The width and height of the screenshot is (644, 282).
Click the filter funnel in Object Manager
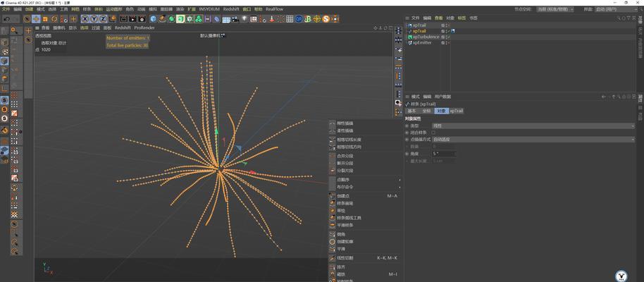click(x=627, y=18)
